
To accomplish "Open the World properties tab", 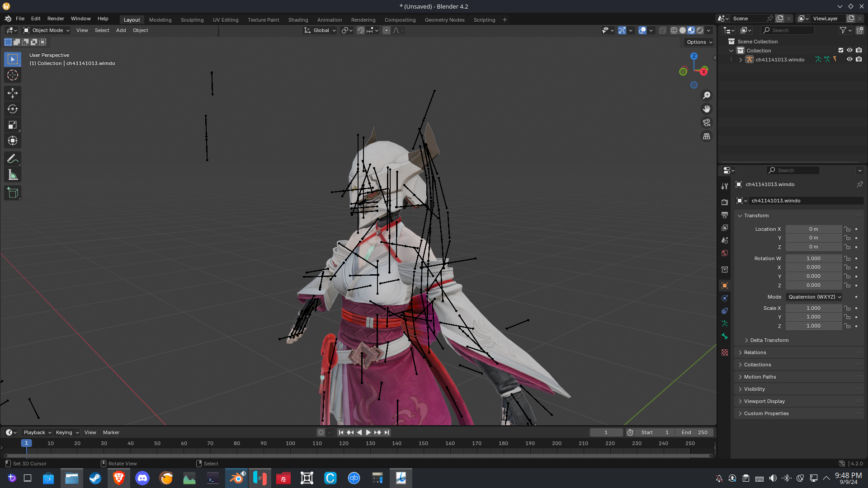I will tap(725, 253).
